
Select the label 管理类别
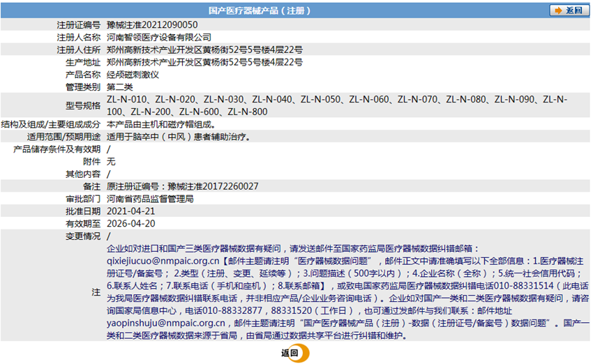click(83, 87)
